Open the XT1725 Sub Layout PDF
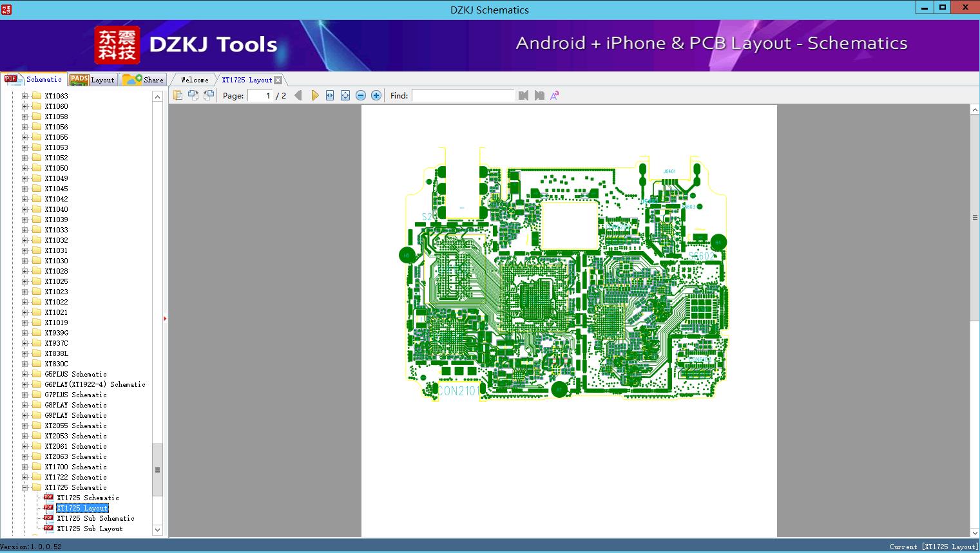 click(90, 529)
